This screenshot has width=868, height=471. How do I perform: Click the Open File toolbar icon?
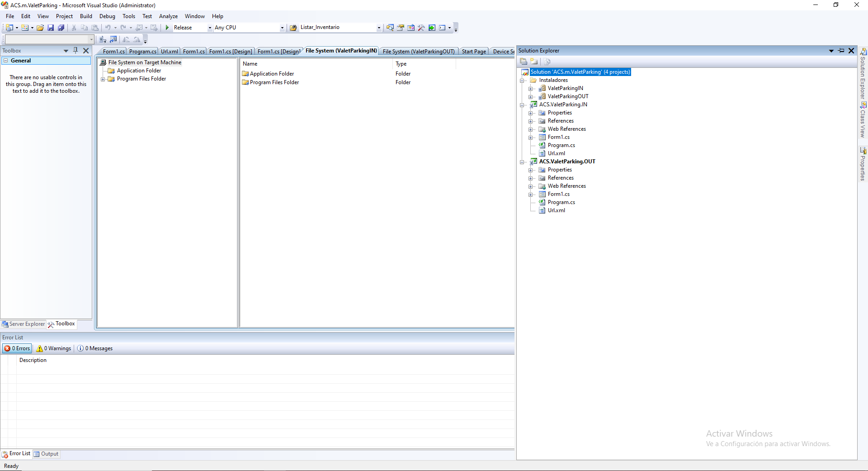click(x=40, y=28)
